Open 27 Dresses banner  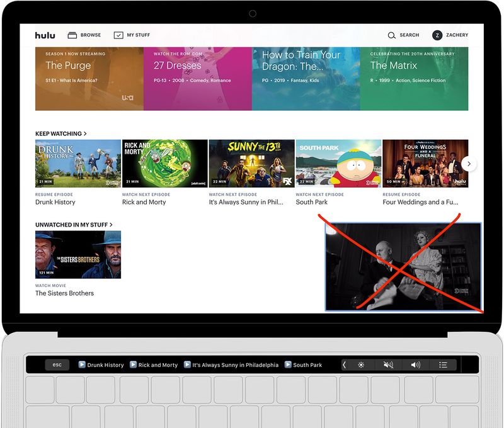tap(198, 79)
